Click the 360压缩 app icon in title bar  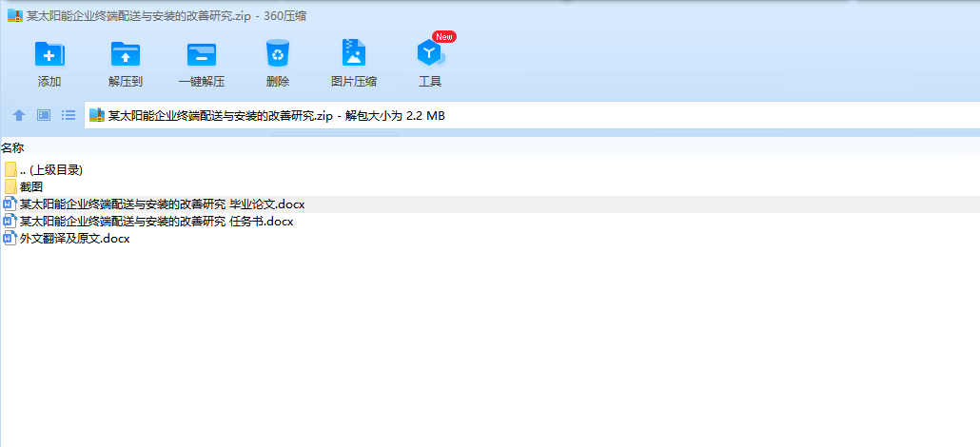point(15,15)
